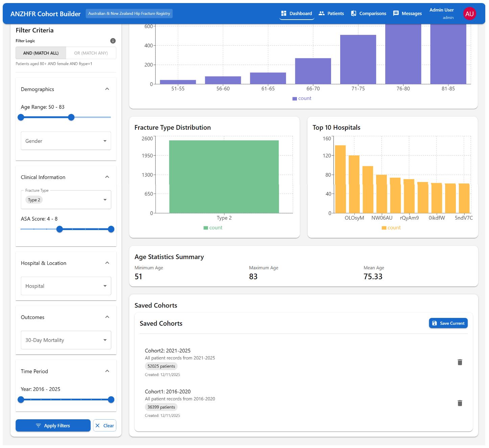This screenshot has height=448, width=489.
Task: Click the Age Range upper slider handle
Action: (71, 117)
